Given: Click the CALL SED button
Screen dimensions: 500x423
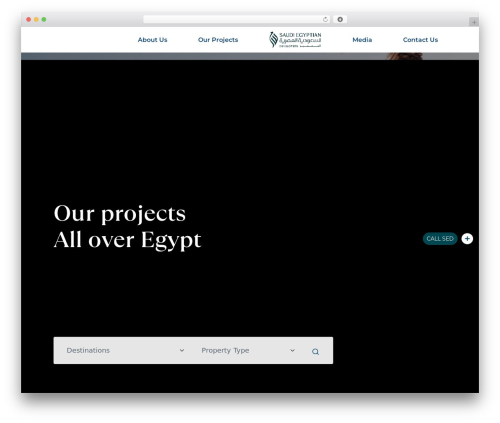Looking at the screenshot, I should (x=440, y=239).
